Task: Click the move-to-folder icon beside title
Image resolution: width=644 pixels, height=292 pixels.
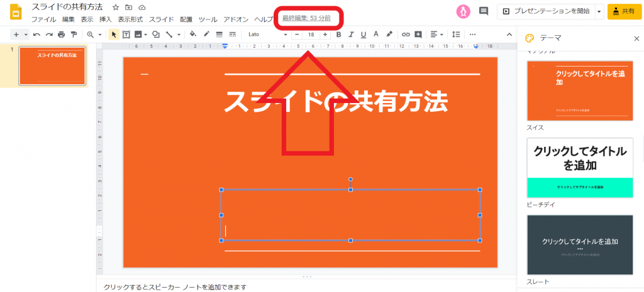Action: 128,8
